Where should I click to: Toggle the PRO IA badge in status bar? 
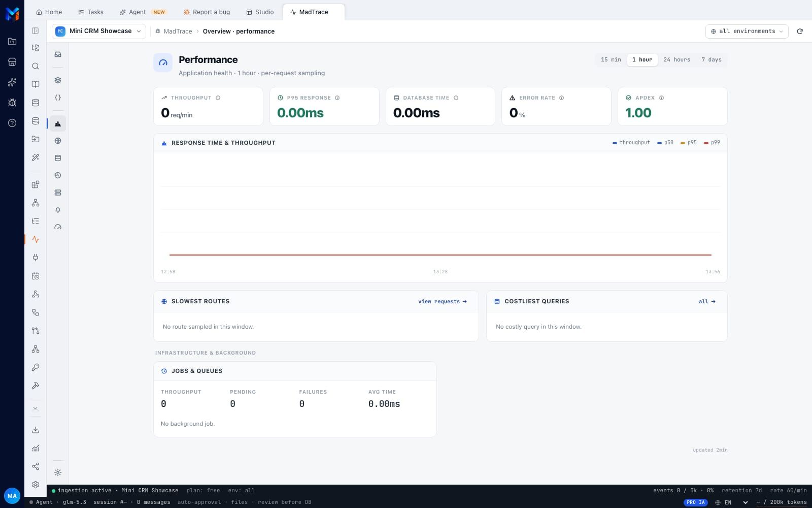pyautogui.click(x=695, y=502)
